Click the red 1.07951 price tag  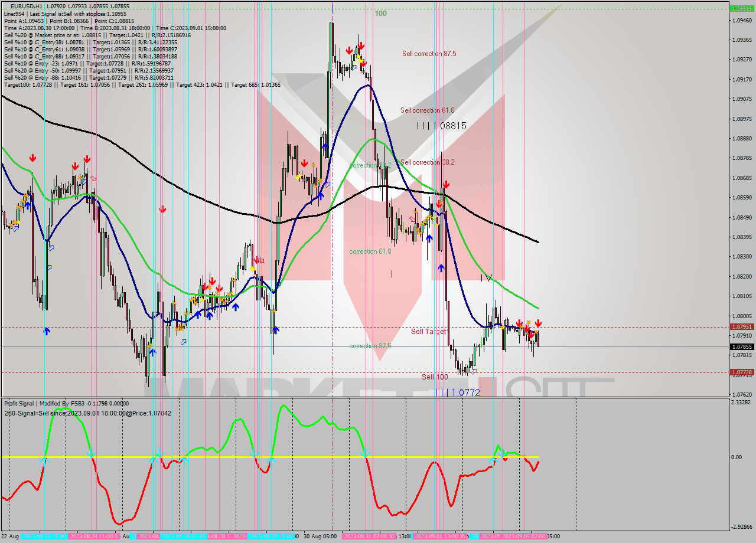pos(742,326)
